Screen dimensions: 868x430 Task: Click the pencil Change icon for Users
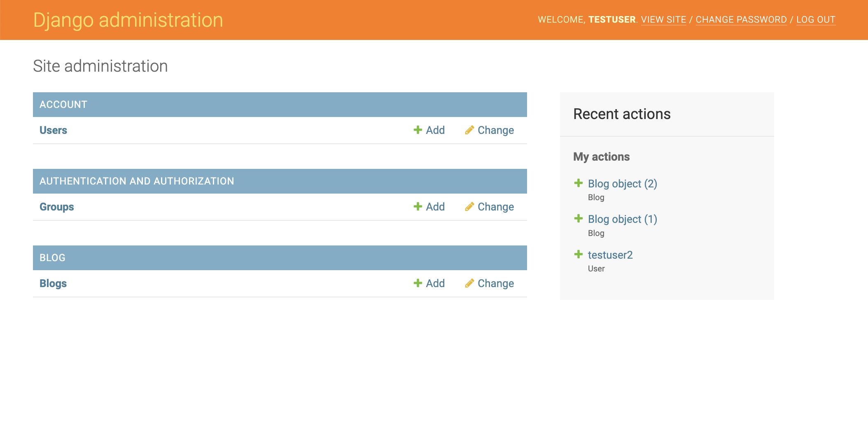point(469,130)
